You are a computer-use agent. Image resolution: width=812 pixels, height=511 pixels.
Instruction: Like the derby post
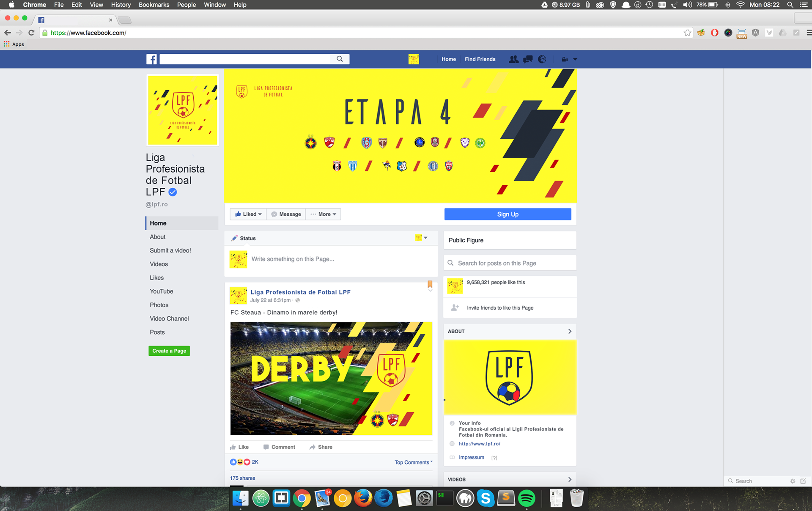click(239, 447)
